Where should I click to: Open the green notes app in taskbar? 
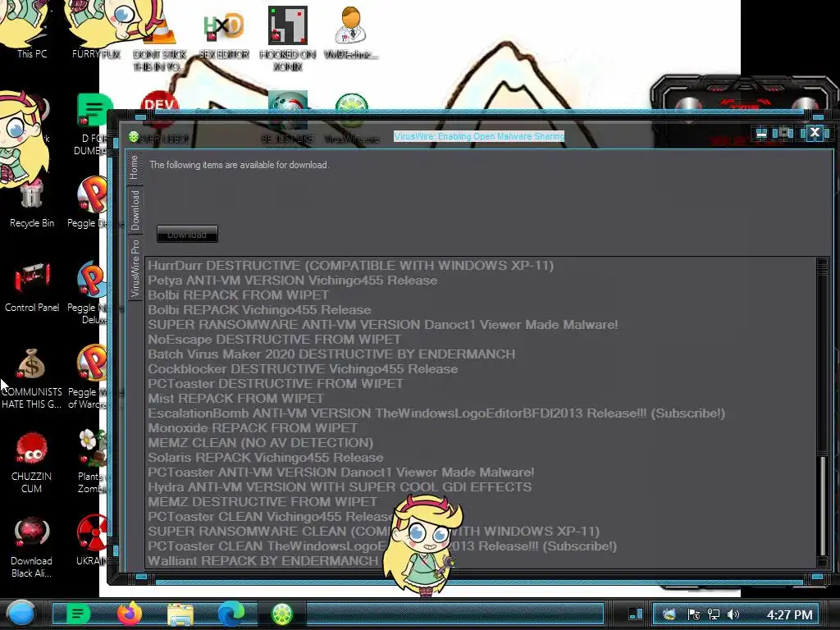point(78,614)
